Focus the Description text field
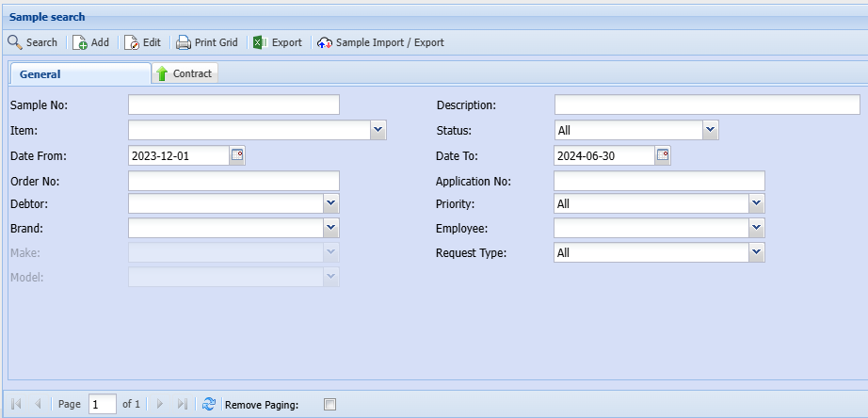Screen dimensions: 868x418 coord(706,104)
